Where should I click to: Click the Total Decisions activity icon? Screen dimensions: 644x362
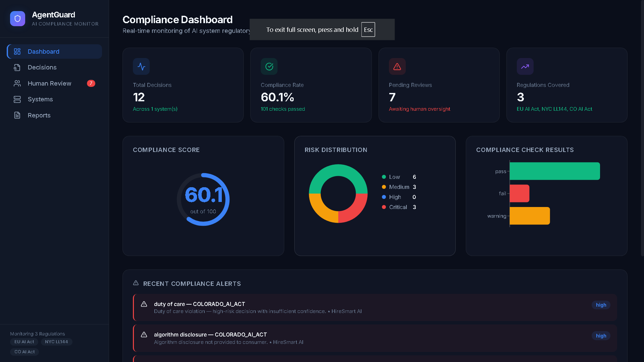click(141, 66)
